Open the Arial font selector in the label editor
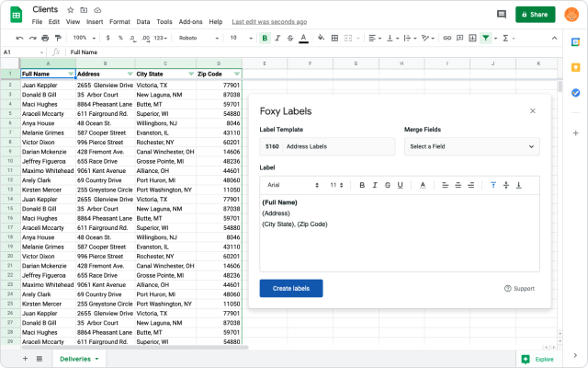 point(293,185)
